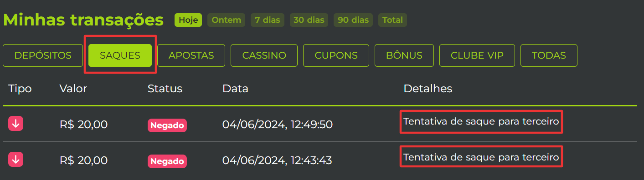Filter transactions to last 90 dias
Screen dimensions: 644x180
point(353,20)
